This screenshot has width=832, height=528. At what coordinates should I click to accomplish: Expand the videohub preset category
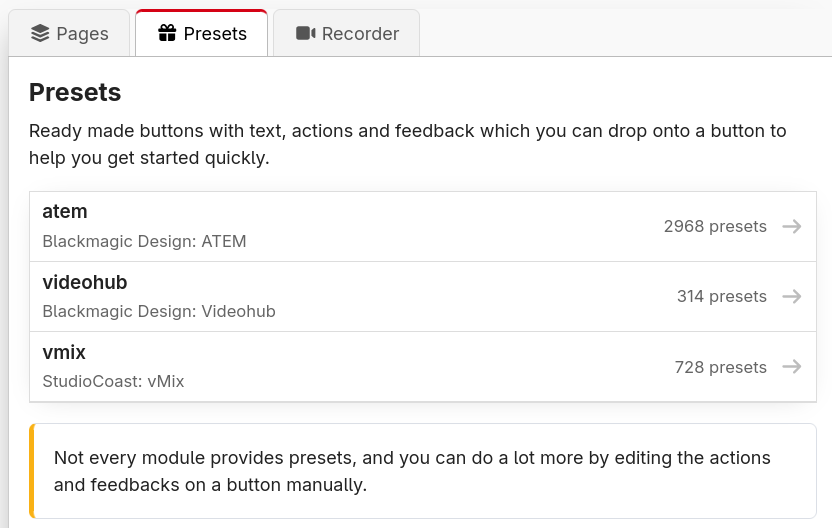click(x=423, y=297)
